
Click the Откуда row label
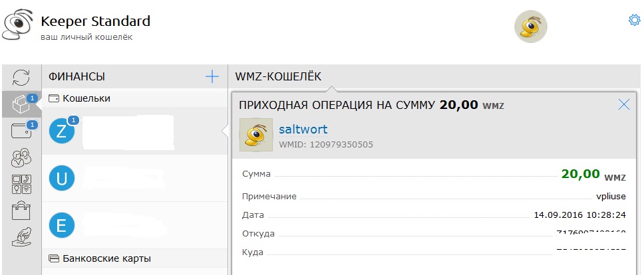[258, 234]
